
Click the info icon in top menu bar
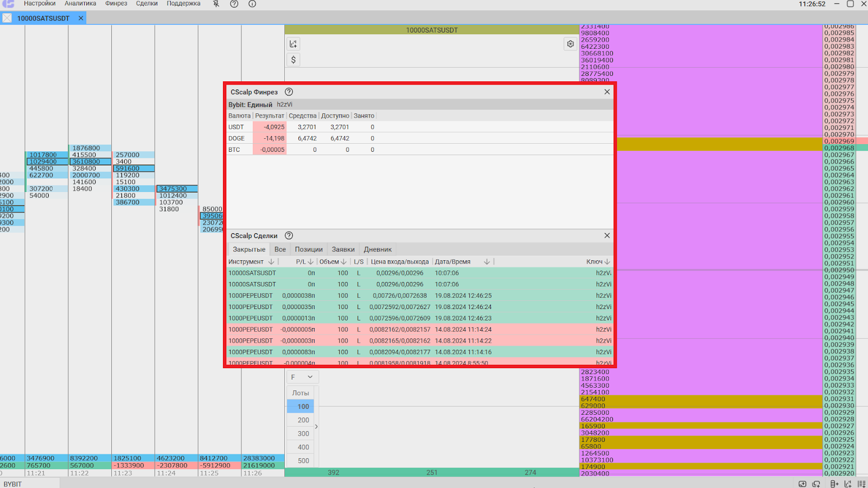pos(252,4)
